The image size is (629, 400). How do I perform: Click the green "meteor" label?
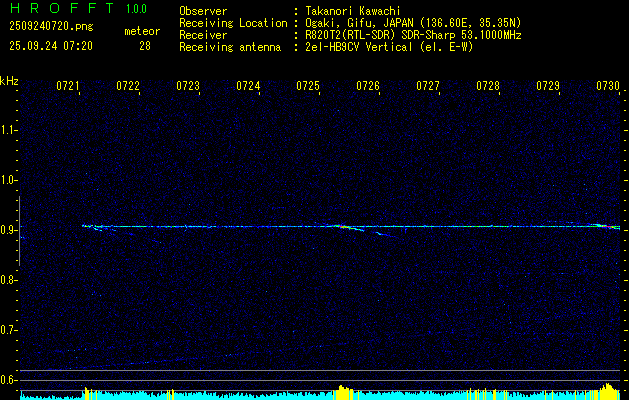coord(142,31)
